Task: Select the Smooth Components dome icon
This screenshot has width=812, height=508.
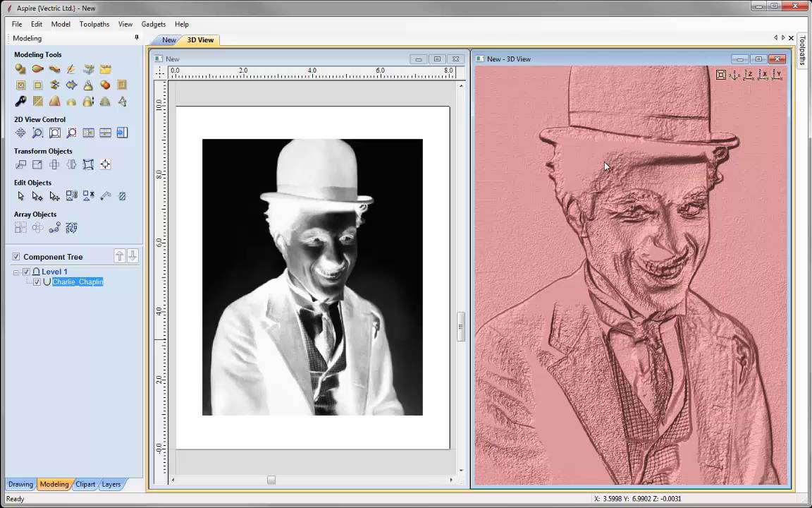Action: click(71, 102)
